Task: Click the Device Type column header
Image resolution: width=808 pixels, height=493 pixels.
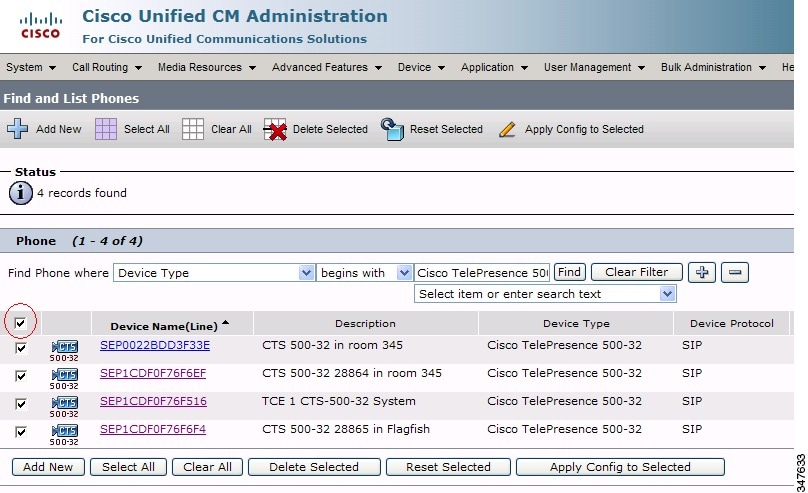Action: pyautogui.click(x=576, y=324)
